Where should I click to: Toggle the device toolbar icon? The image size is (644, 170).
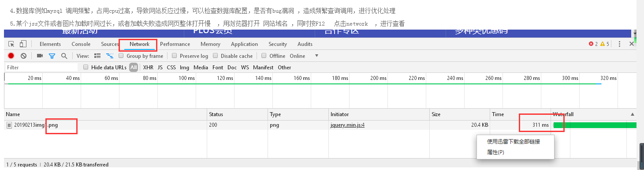click(23, 44)
